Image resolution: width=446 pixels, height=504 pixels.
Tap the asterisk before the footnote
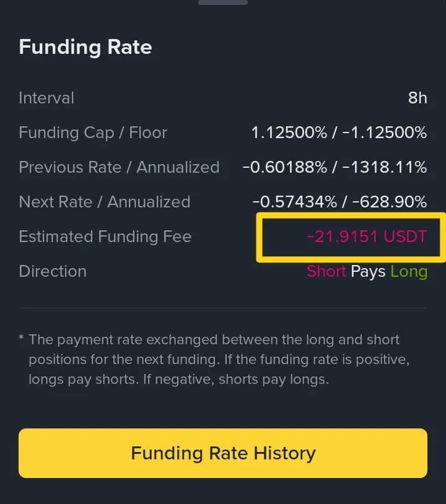22,339
